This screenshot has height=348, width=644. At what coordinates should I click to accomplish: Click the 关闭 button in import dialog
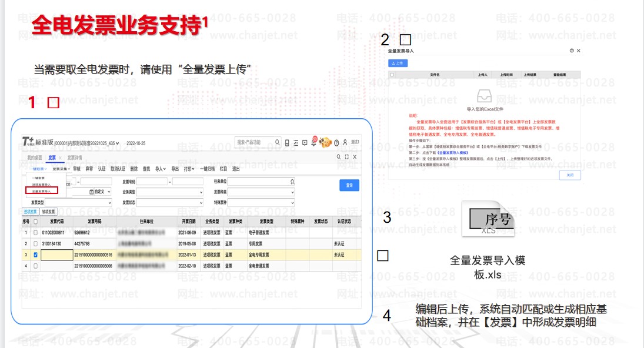click(570, 175)
